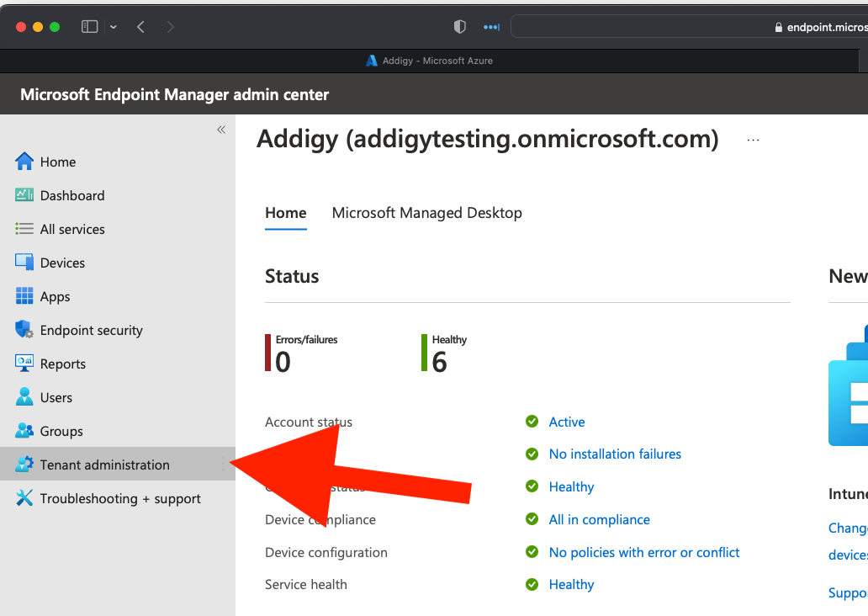Click the Troubleshooting + support tools icon

point(24,497)
